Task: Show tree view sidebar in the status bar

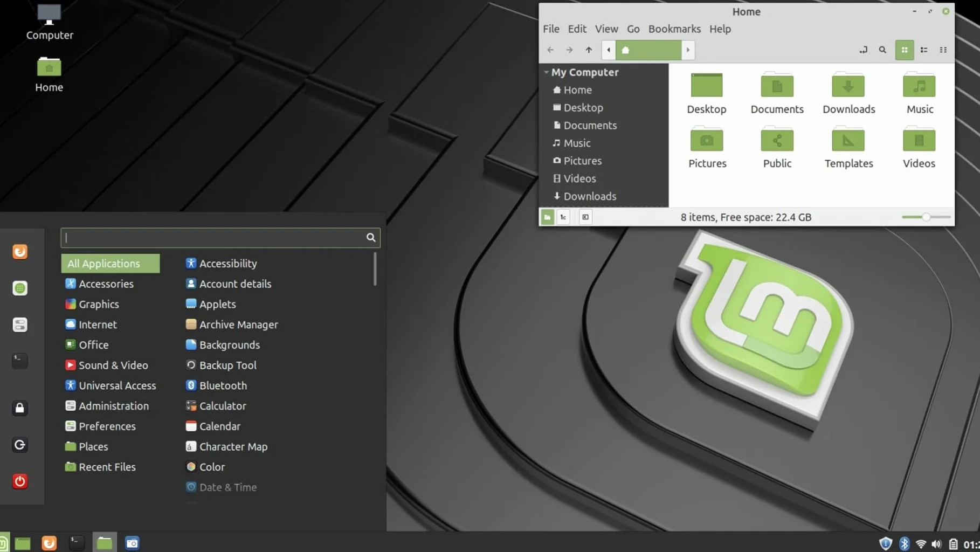Action: pos(563,217)
